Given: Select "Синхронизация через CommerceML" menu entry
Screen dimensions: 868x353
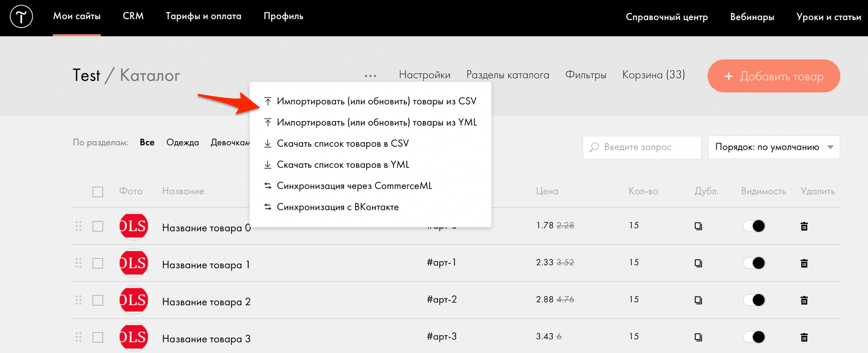Looking at the screenshot, I should (x=355, y=186).
